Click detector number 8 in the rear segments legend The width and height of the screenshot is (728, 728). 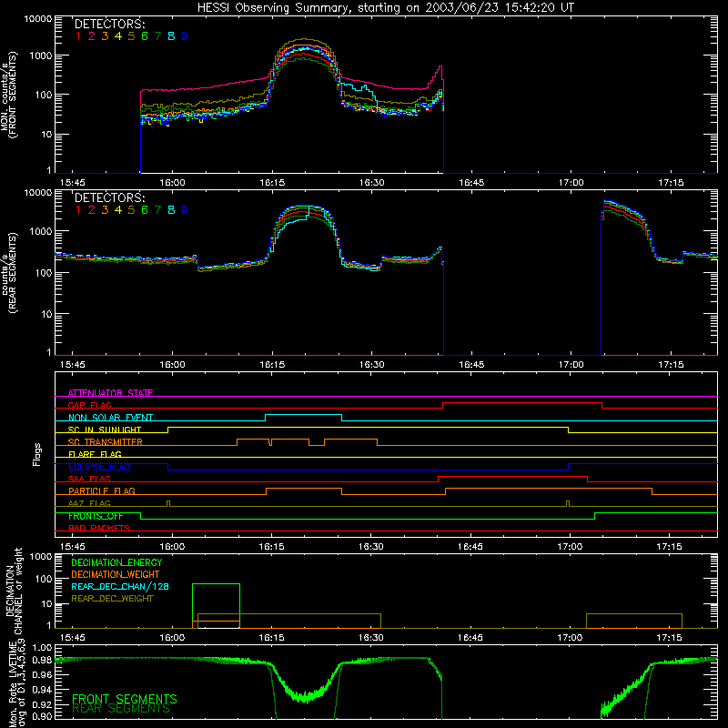click(x=171, y=210)
